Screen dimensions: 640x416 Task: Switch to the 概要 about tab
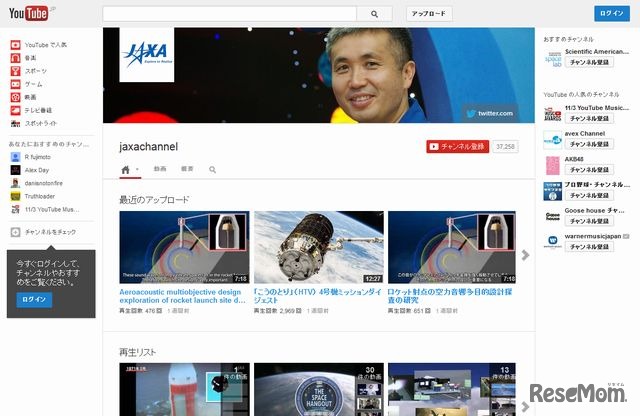tap(187, 169)
